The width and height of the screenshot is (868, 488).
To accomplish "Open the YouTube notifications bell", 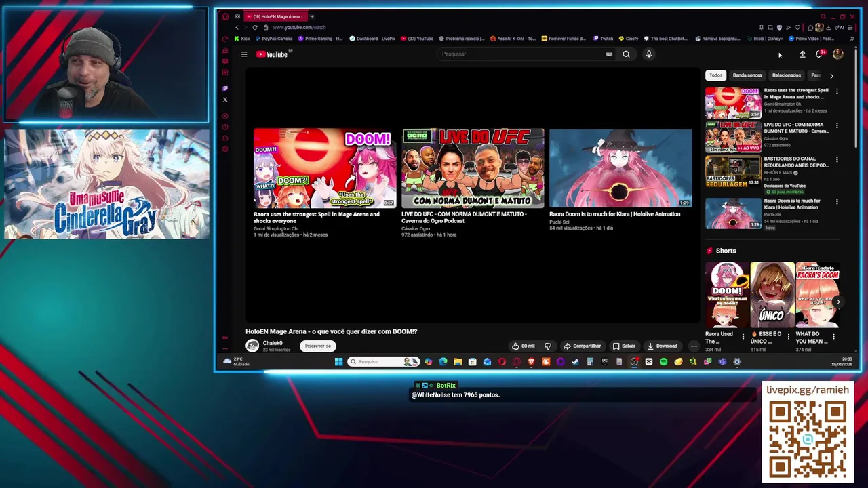I will (x=819, y=54).
